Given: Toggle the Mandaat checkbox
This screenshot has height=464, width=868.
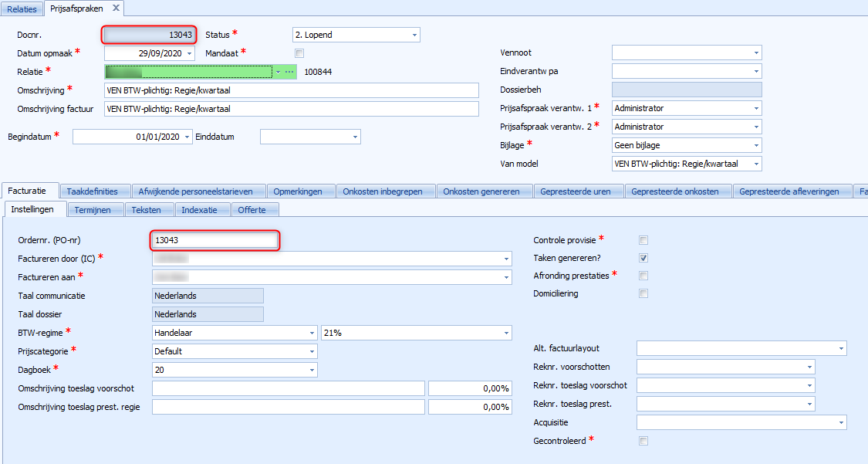Looking at the screenshot, I should click(299, 53).
